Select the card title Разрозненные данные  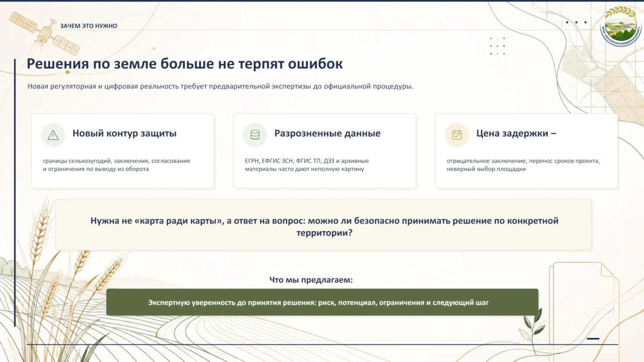[x=327, y=134]
